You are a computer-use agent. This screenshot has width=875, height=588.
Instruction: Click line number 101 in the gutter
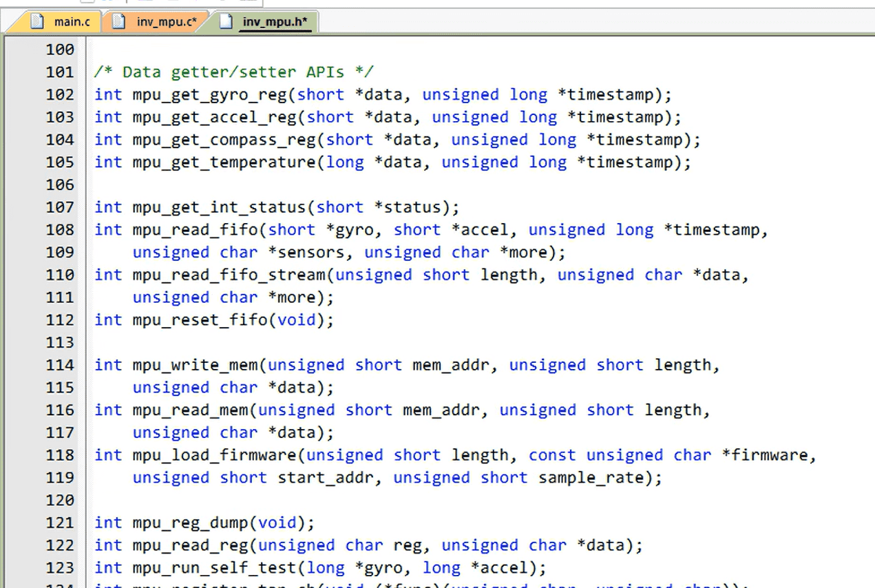[x=60, y=72]
